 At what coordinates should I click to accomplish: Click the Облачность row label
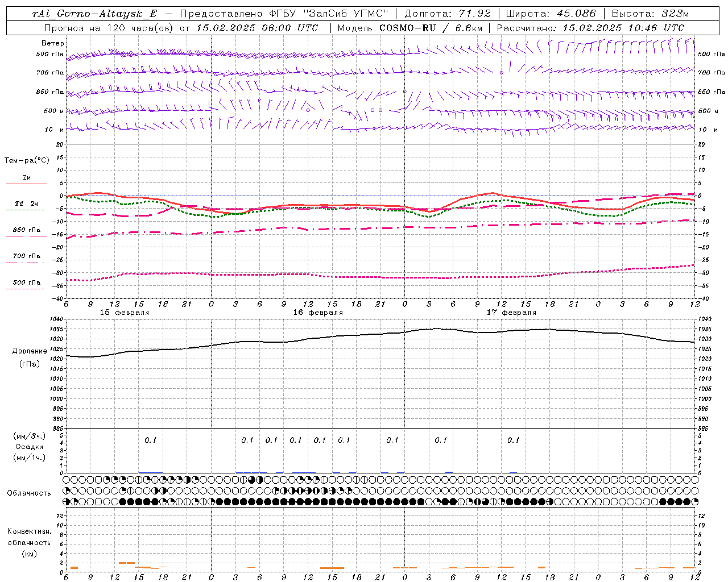29,493
